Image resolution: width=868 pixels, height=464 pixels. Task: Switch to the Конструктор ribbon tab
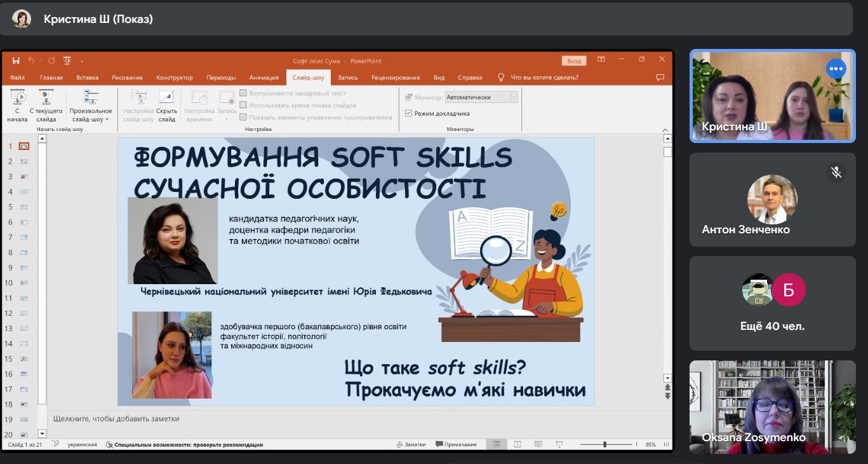(175, 78)
